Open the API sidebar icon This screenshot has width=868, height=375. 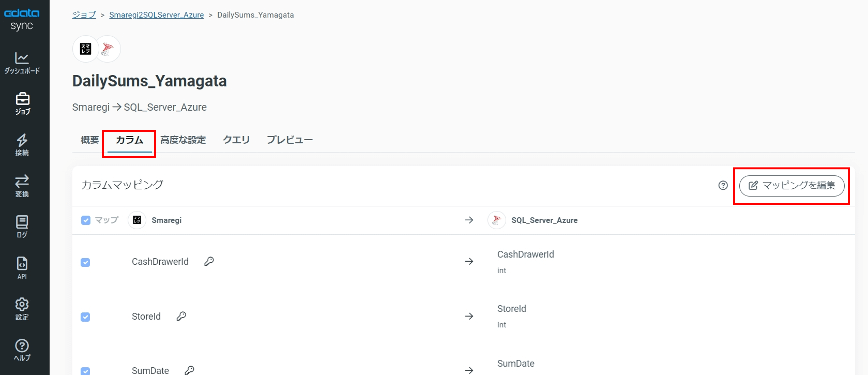22,268
